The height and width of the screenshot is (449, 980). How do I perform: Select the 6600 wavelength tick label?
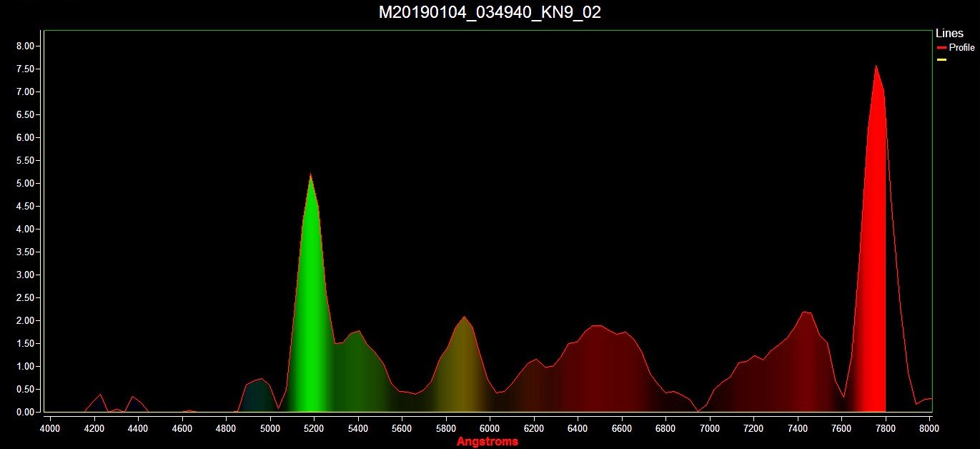click(622, 429)
